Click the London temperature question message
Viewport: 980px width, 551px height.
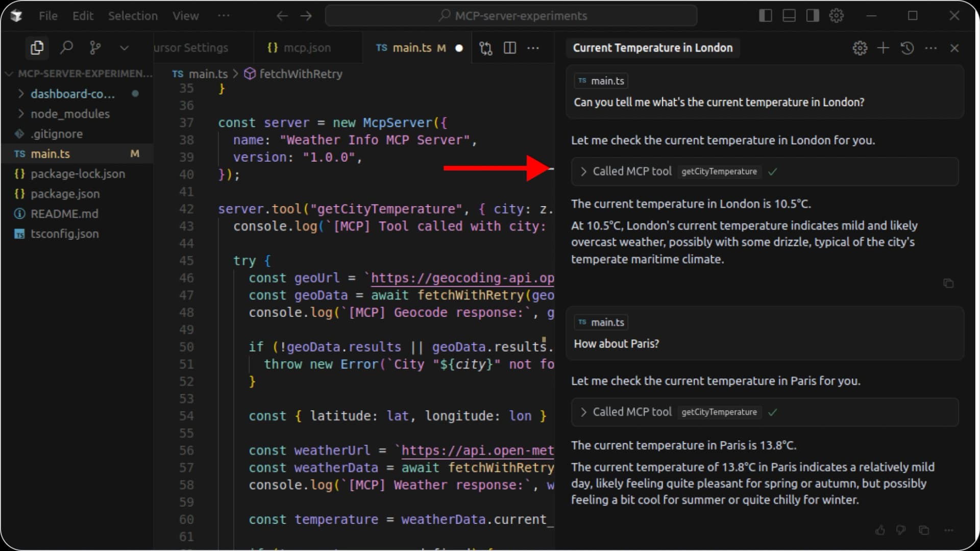coord(719,102)
